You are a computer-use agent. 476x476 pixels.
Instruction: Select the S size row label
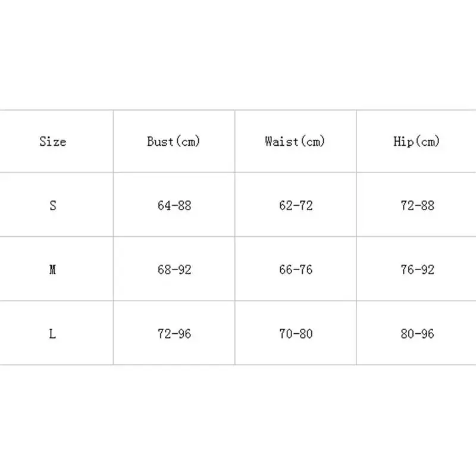[x=53, y=205]
